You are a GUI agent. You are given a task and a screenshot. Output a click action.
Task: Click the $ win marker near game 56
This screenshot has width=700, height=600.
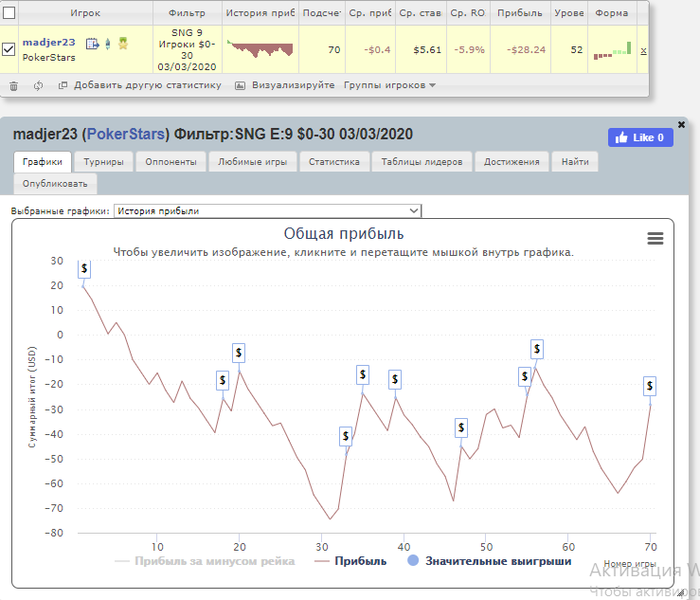pyautogui.click(x=537, y=350)
